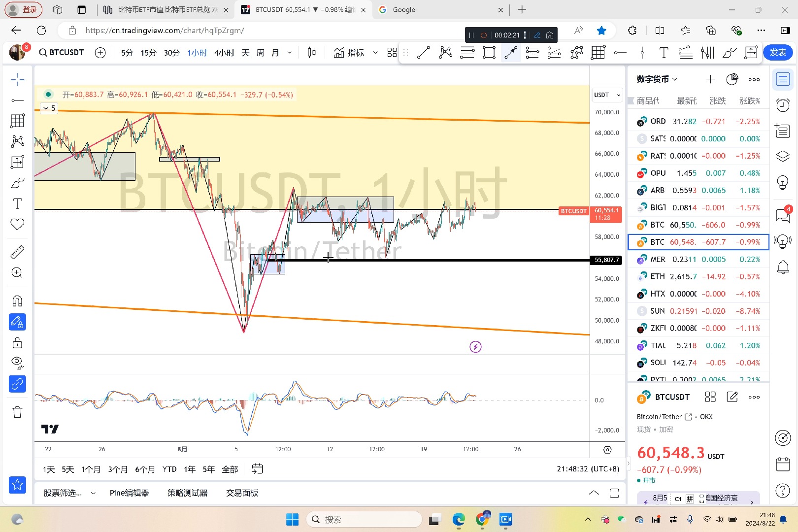Screen dimensions: 798x532
Task: Select the ruler measure tool
Action: pos(17,252)
